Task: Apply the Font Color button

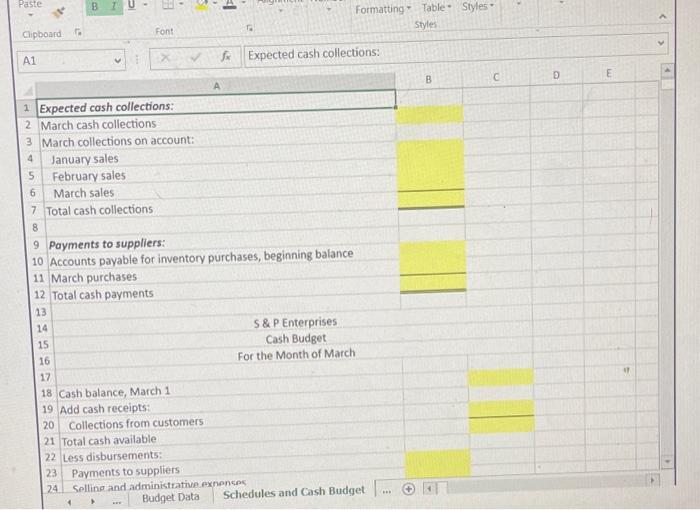Action: click(229, 4)
